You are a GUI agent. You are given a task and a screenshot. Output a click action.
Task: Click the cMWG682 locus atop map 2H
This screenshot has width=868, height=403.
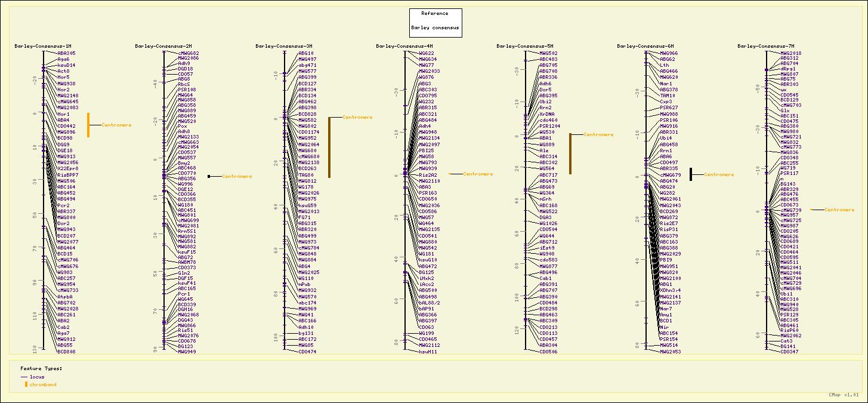coord(189,53)
